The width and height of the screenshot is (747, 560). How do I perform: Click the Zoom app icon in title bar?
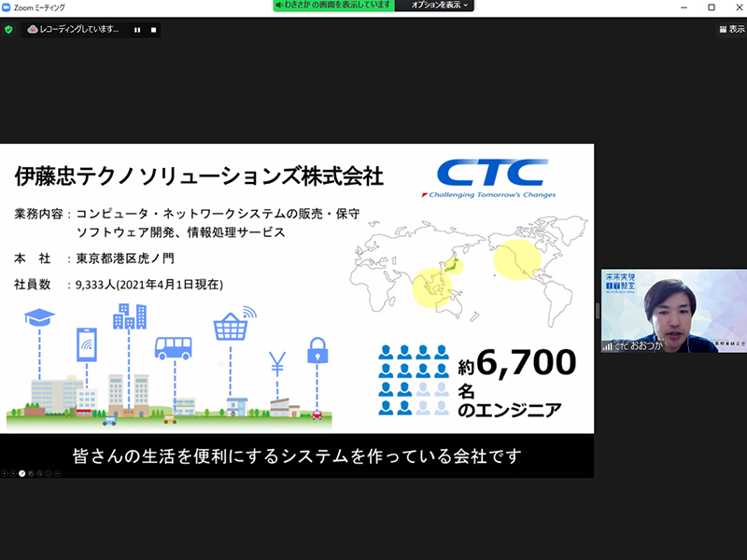[x=7, y=7]
